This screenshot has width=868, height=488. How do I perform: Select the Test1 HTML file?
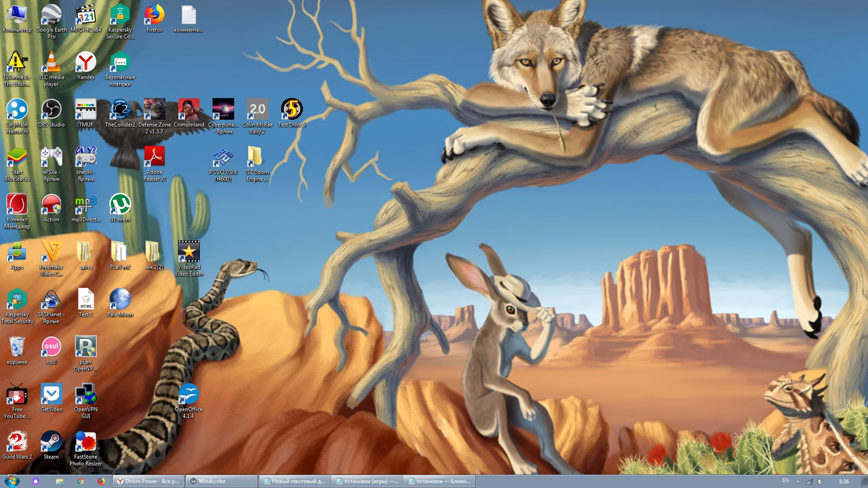pyautogui.click(x=85, y=303)
